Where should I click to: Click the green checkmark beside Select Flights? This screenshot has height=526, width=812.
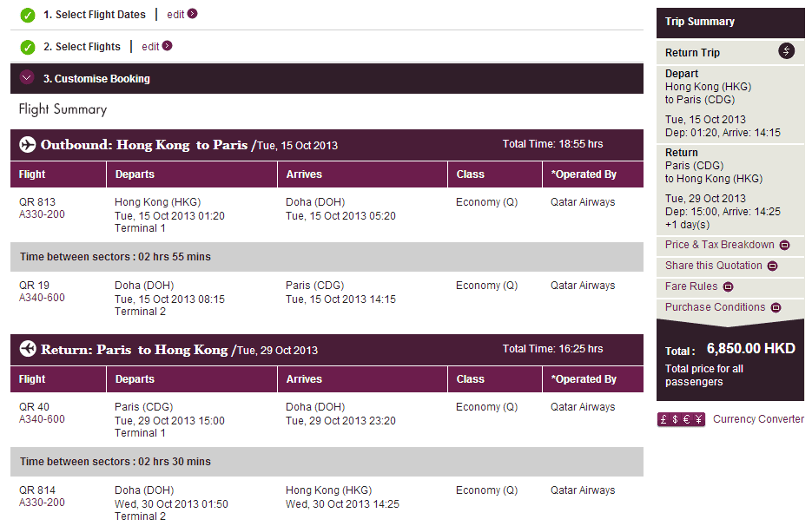28,47
